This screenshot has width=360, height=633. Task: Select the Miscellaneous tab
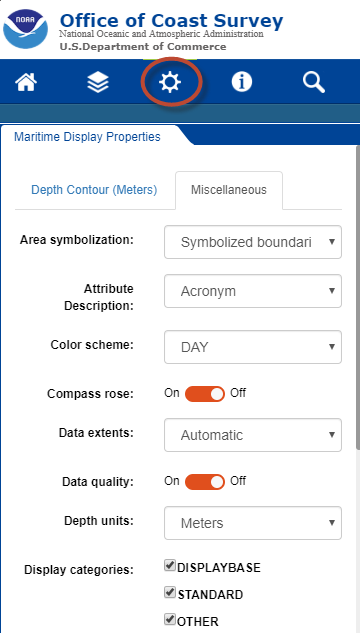tap(229, 190)
